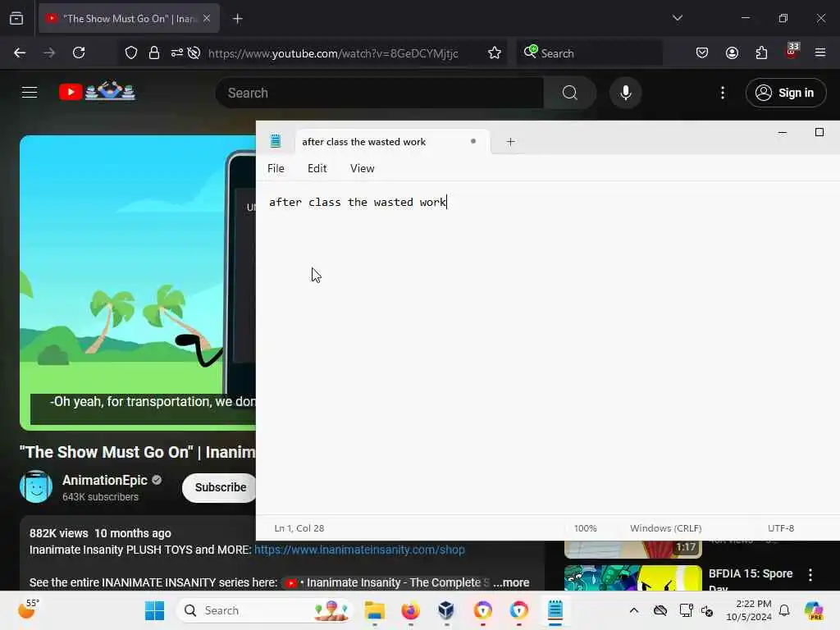This screenshot has height=630, width=840.
Task: Open the OneDrive cloud tray icon
Action: pos(660,610)
